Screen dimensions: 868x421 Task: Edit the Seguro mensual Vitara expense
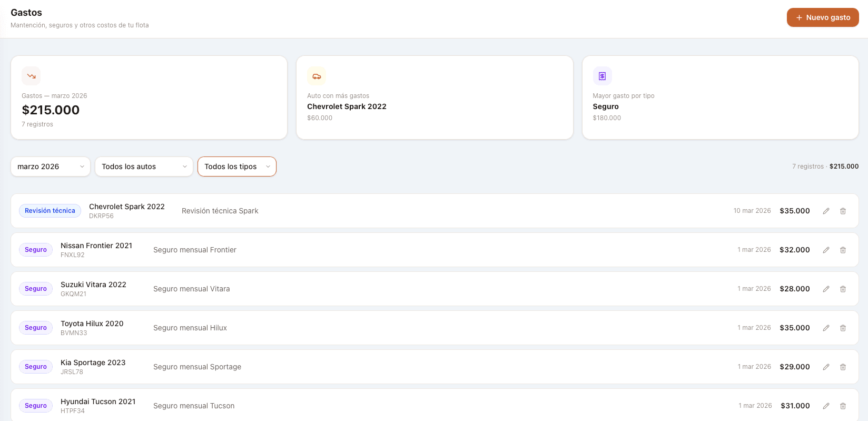coord(826,289)
